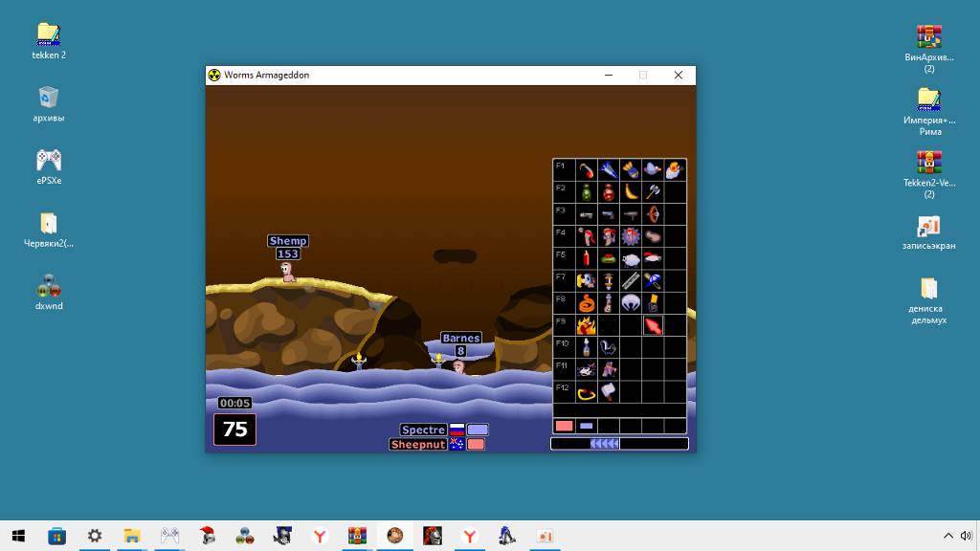The width and height of the screenshot is (980, 551).
Task: Select the Blow Torch in row F7
Action: [587, 281]
